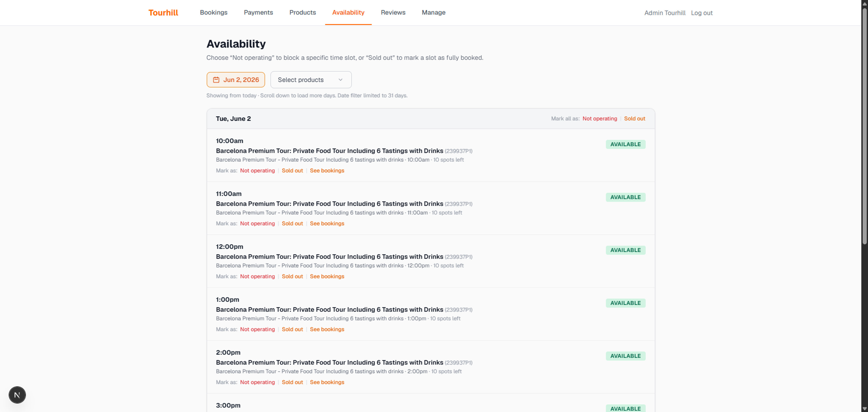Screen dimensions: 868x412
Task: Open the Manage tab
Action: pos(433,12)
